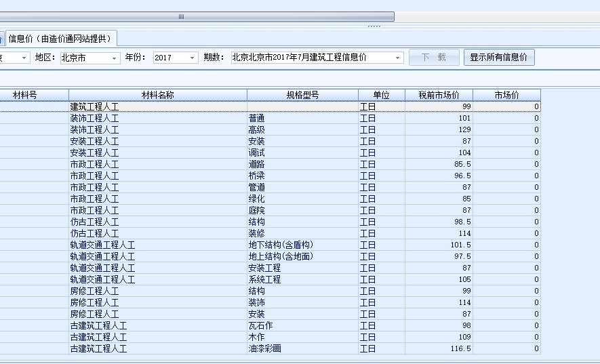Sort by the 材料名称 column header

[x=157, y=95]
